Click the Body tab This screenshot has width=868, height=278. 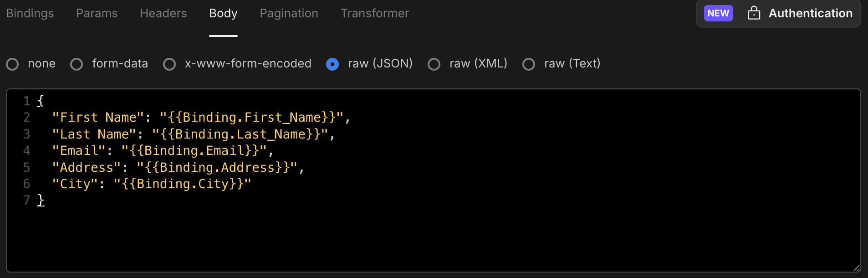223,14
